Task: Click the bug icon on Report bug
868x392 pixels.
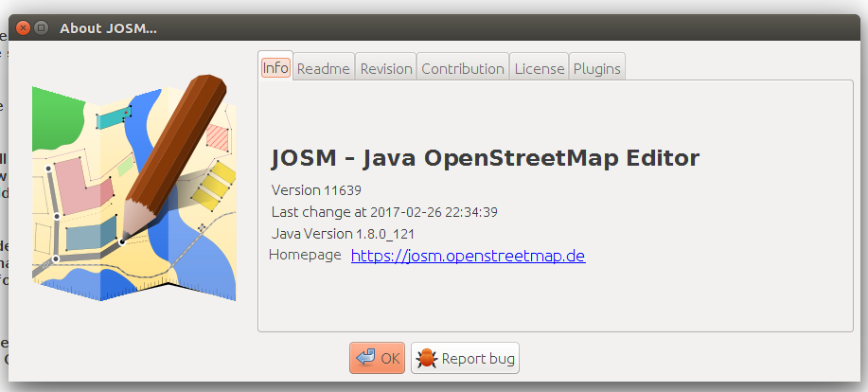Action: tap(427, 359)
